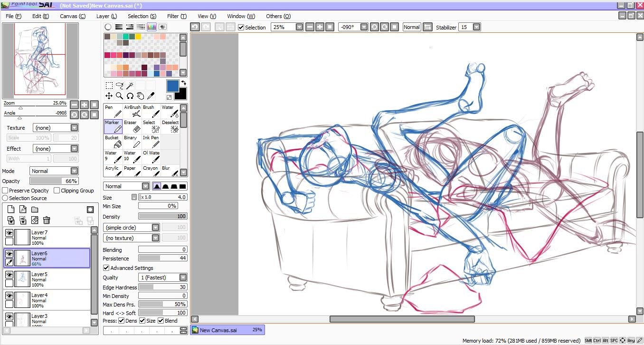Adjust the brush Density slider
Screen dimensions: 644x345
163,217
